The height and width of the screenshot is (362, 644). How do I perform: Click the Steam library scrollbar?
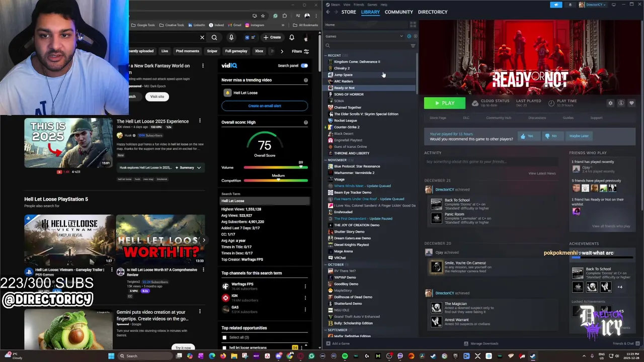click(x=417, y=74)
